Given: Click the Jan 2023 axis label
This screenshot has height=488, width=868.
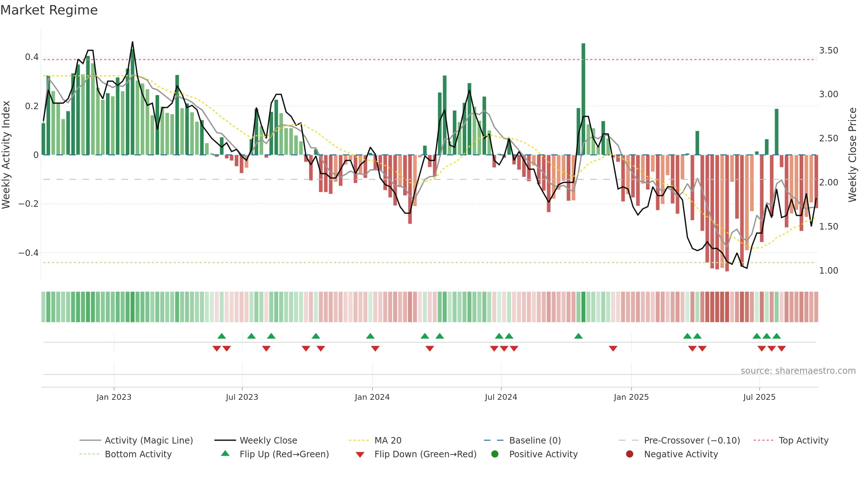Looking at the screenshot, I should point(114,397).
